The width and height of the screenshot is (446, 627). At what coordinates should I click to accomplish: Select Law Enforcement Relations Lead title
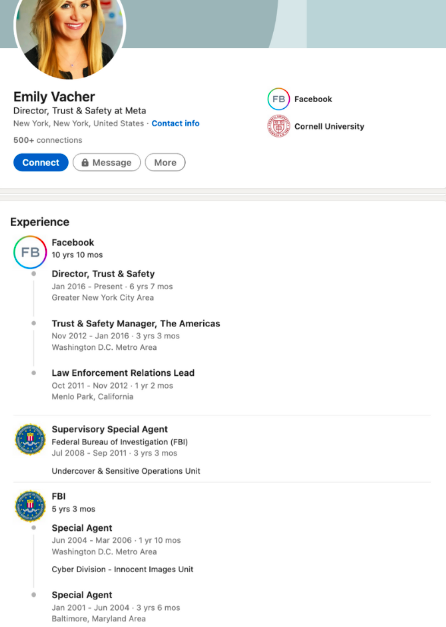pos(123,373)
